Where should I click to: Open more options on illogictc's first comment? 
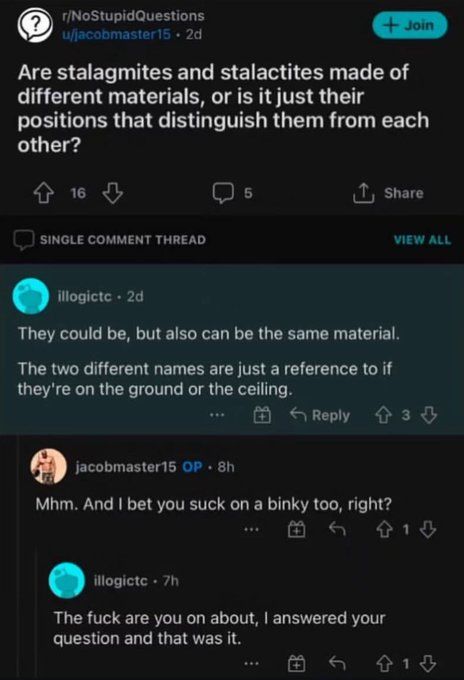217,415
